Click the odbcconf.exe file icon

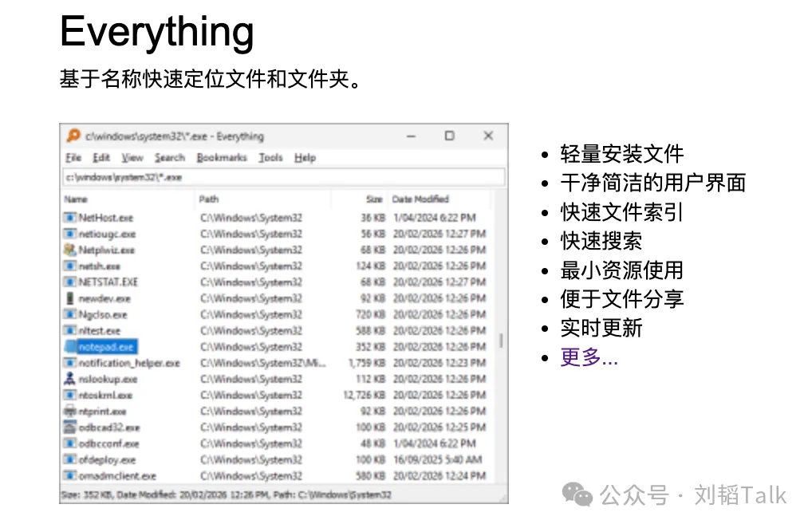pyautogui.click(x=69, y=443)
